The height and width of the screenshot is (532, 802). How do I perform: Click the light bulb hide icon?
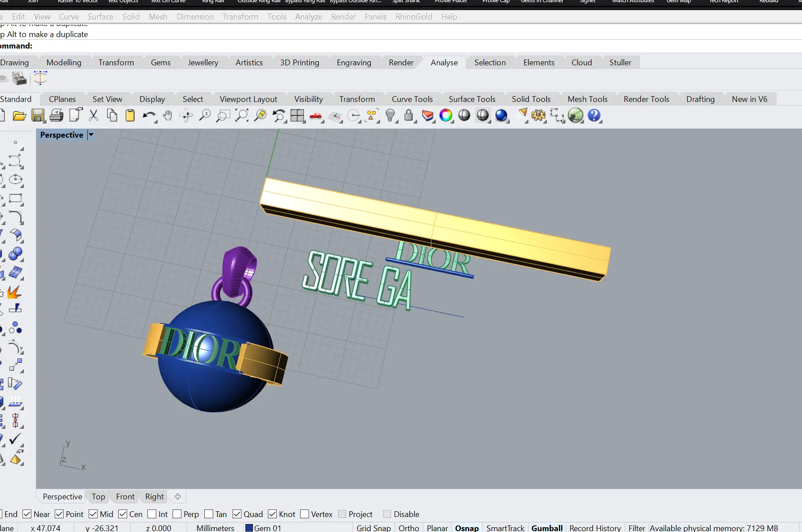(390, 116)
